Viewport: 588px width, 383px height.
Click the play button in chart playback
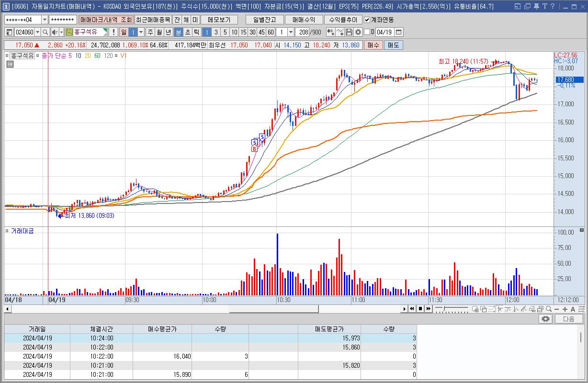[405, 309]
